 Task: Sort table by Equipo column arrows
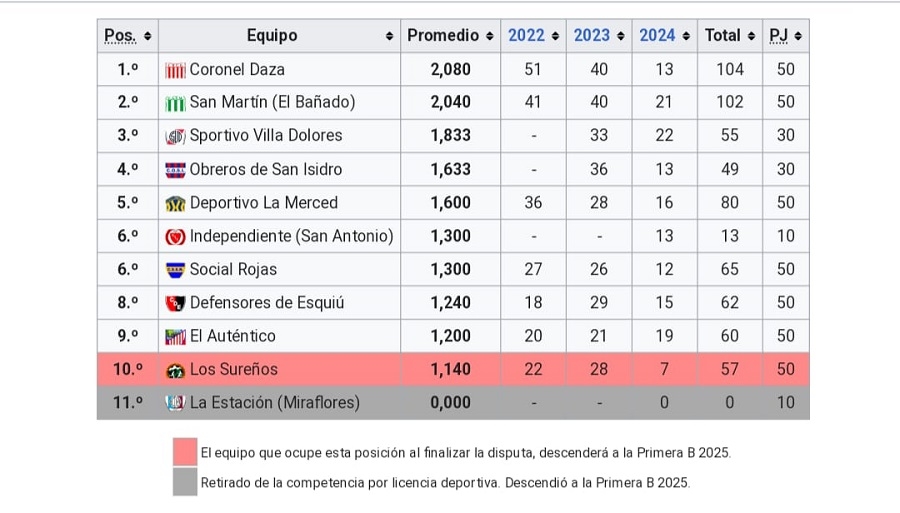tap(389, 36)
